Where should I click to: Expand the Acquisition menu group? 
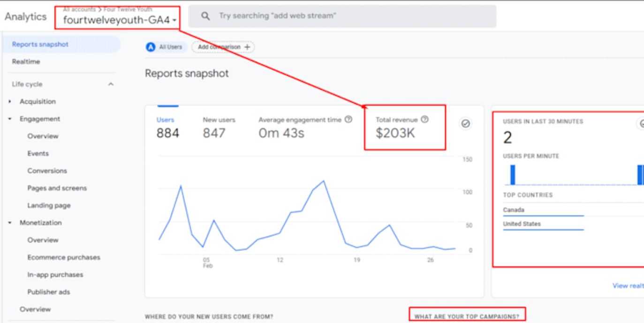tap(10, 102)
